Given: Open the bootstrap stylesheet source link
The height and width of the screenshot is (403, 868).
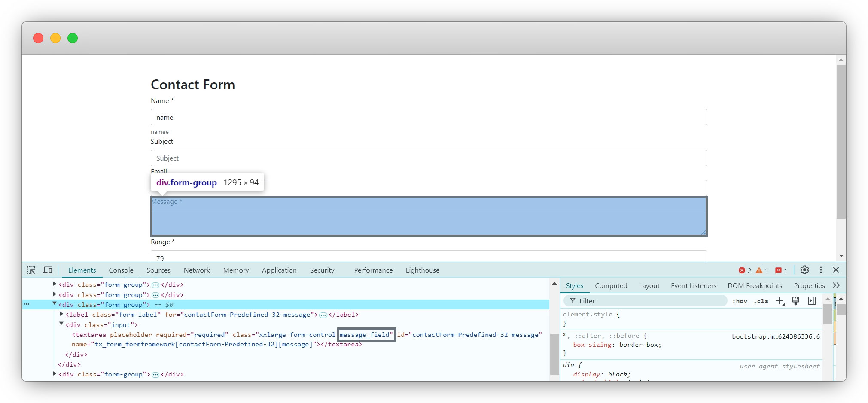Looking at the screenshot, I should (x=776, y=336).
